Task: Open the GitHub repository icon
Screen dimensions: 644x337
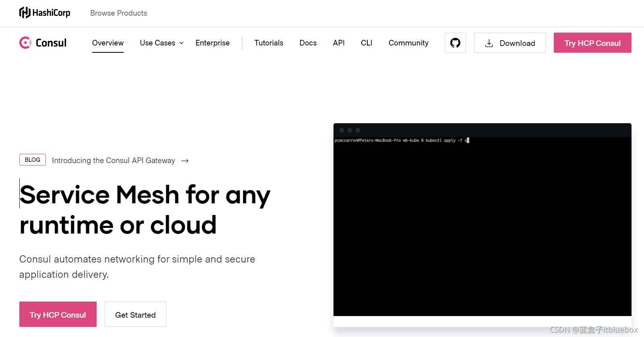Action: pos(455,43)
